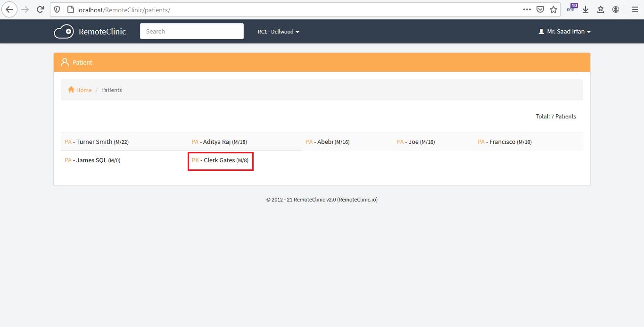Click the browser forward arrow
The image size is (644, 327).
point(25,9)
